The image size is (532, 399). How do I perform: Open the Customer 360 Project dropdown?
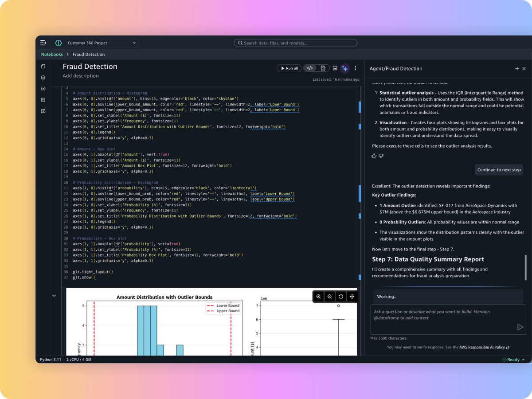click(102, 43)
